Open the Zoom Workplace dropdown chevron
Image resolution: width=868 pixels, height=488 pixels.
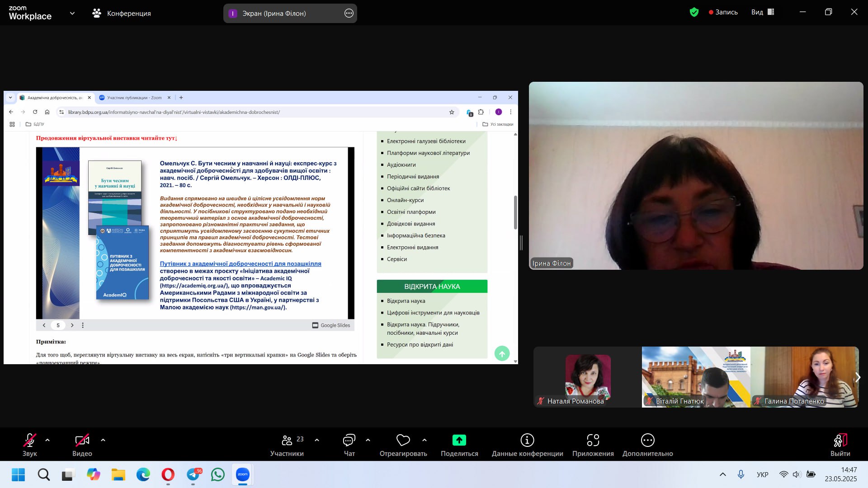tap(72, 14)
